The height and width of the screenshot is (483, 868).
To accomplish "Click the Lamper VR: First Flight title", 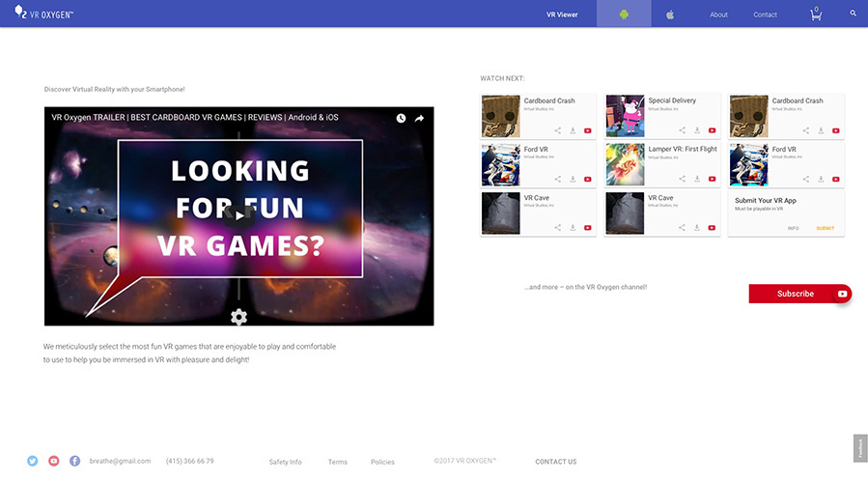I will [683, 149].
